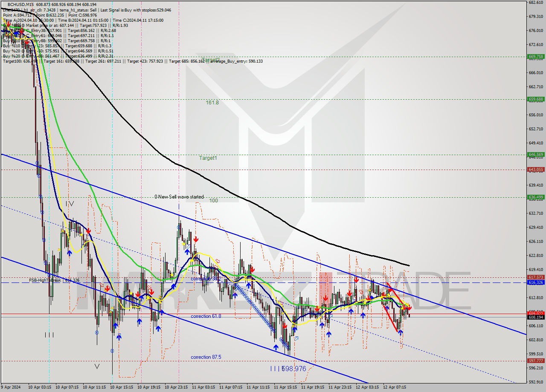546x392 pixels.
Task: Click the 'correction 38.2' label
Action: point(206,279)
